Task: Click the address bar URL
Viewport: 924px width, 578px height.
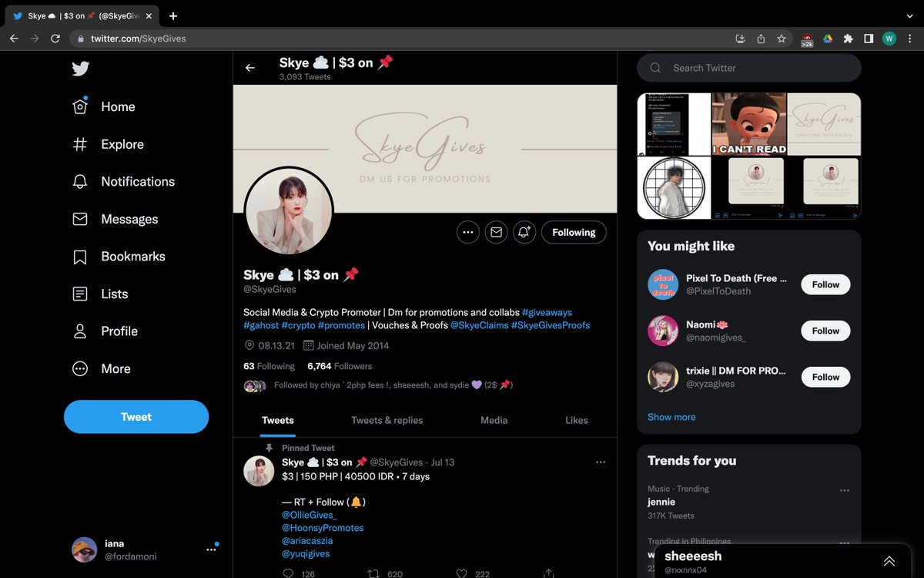Action: (x=138, y=39)
